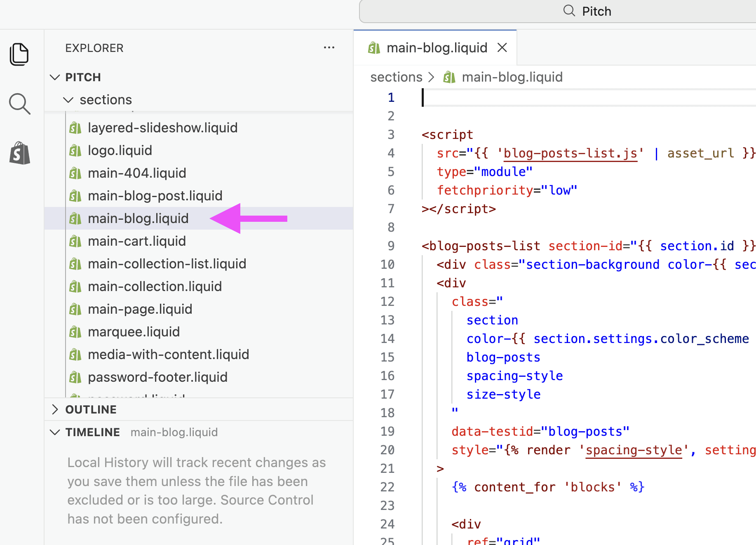Click line number 9 in gutter
756x545 pixels.
point(391,246)
